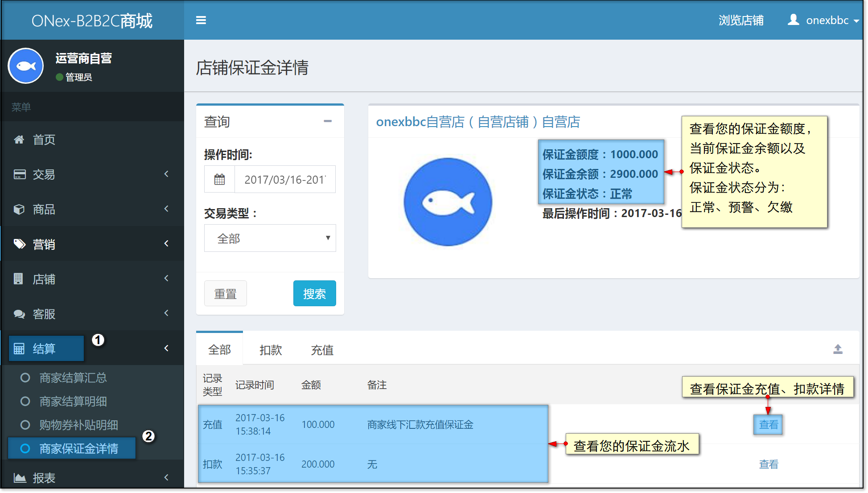Image resolution: width=868 pixels, height=493 pixels.
Task: Expand the 商品 menu chevron
Action: click(166, 209)
